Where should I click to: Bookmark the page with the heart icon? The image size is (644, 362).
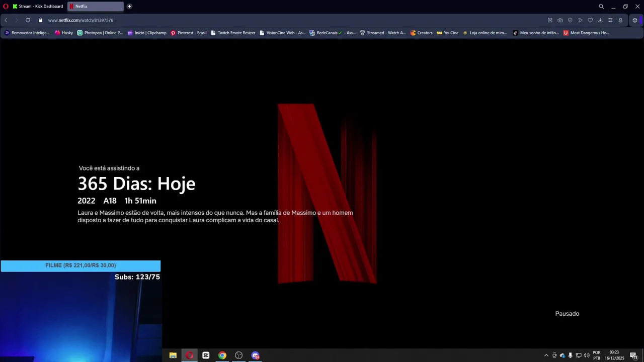point(590,20)
